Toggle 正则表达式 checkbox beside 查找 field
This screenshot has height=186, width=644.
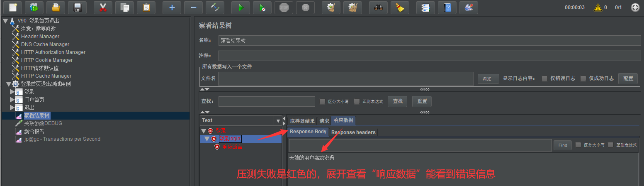(357, 101)
